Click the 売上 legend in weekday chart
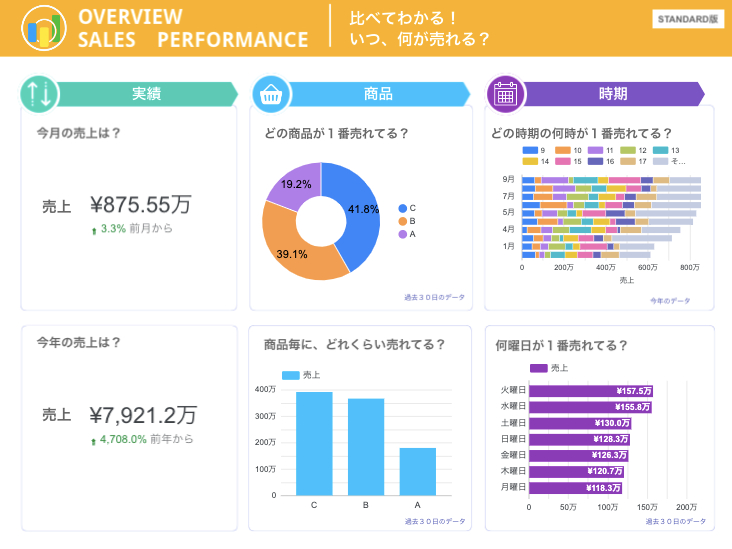The width and height of the screenshot is (732, 549). pyautogui.click(x=549, y=368)
